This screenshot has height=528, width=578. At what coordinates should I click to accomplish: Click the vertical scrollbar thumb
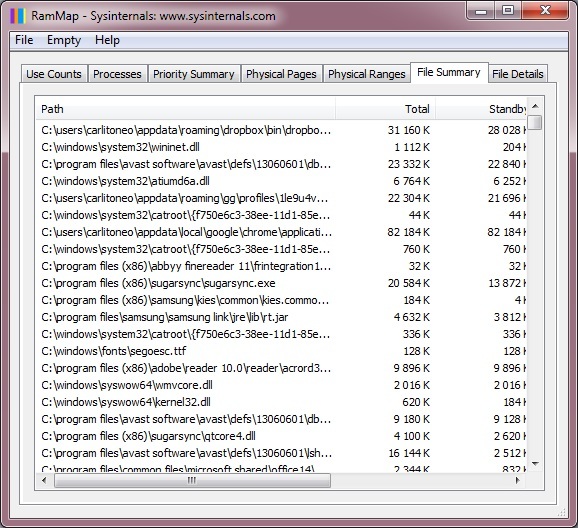tap(535, 122)
